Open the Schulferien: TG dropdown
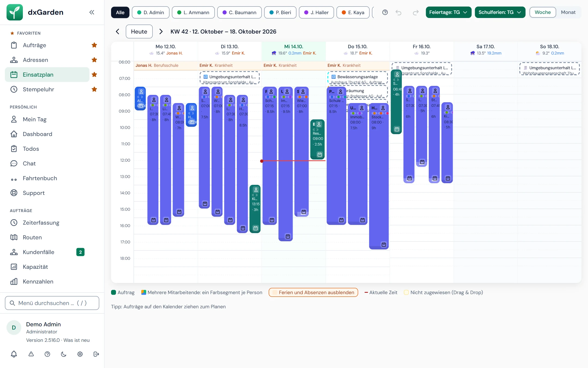 (500, 12)
